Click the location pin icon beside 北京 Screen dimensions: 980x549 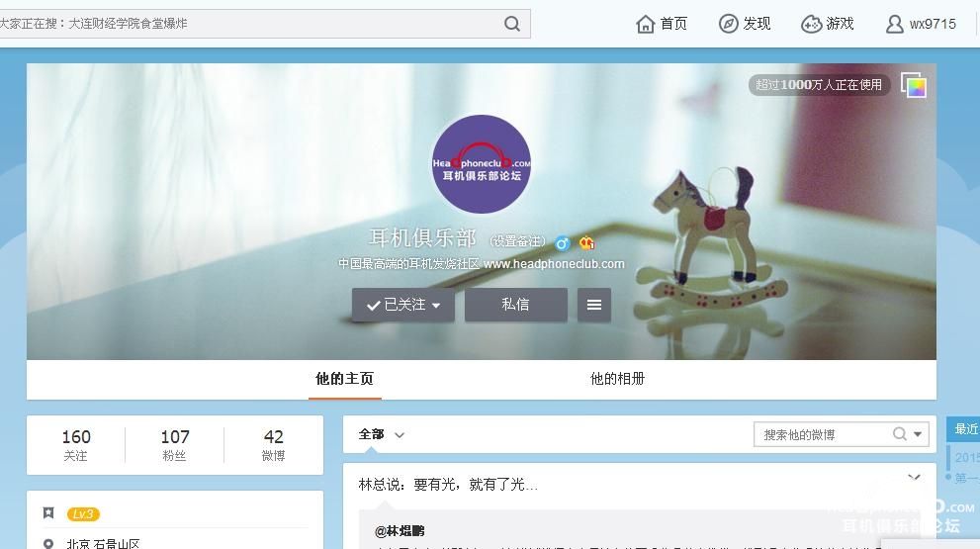(48, 544)
